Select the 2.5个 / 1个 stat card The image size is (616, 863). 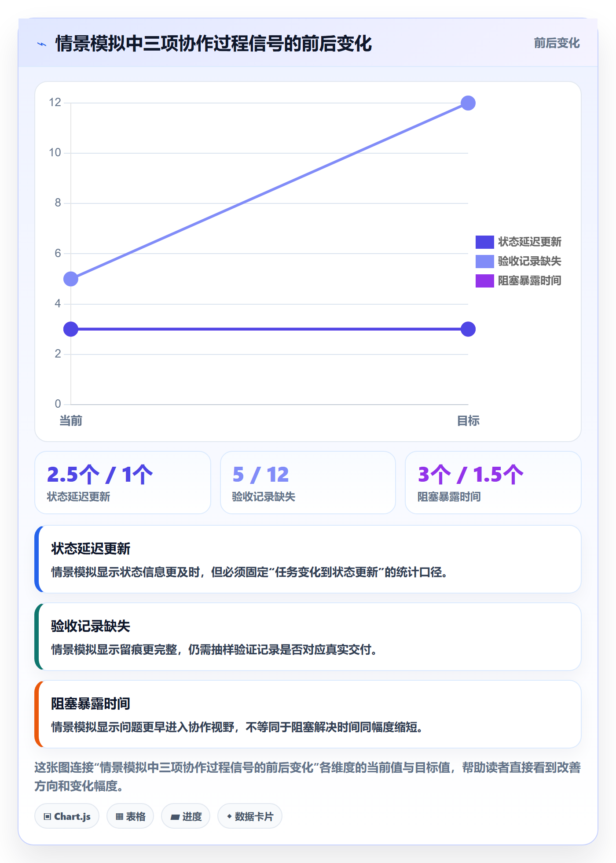[x=123, y=483]
